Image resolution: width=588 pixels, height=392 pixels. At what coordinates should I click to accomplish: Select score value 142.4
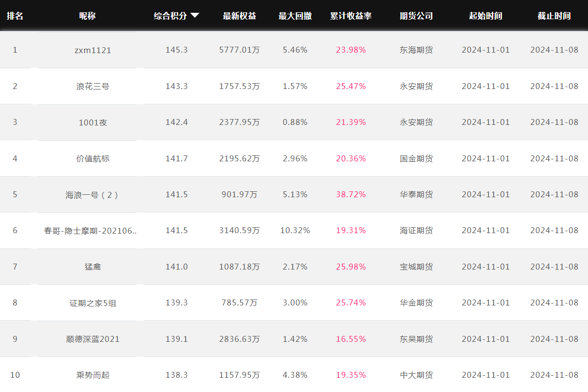(x=177, y=122)
